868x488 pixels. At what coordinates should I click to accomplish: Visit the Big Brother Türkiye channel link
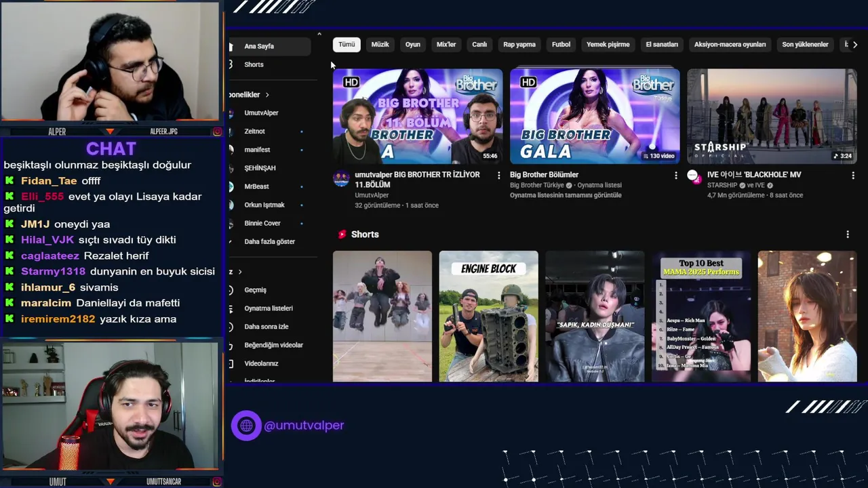(536, 185)
